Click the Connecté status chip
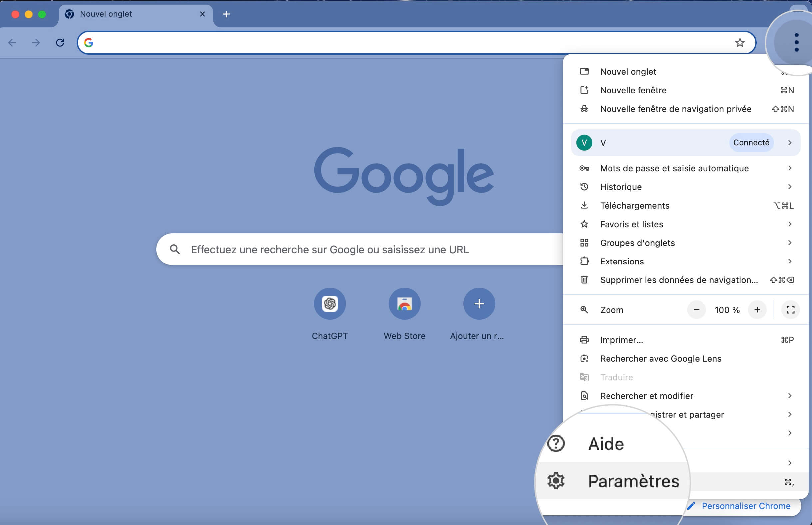This screenshot has height=525, width=812. pos(751,143)
